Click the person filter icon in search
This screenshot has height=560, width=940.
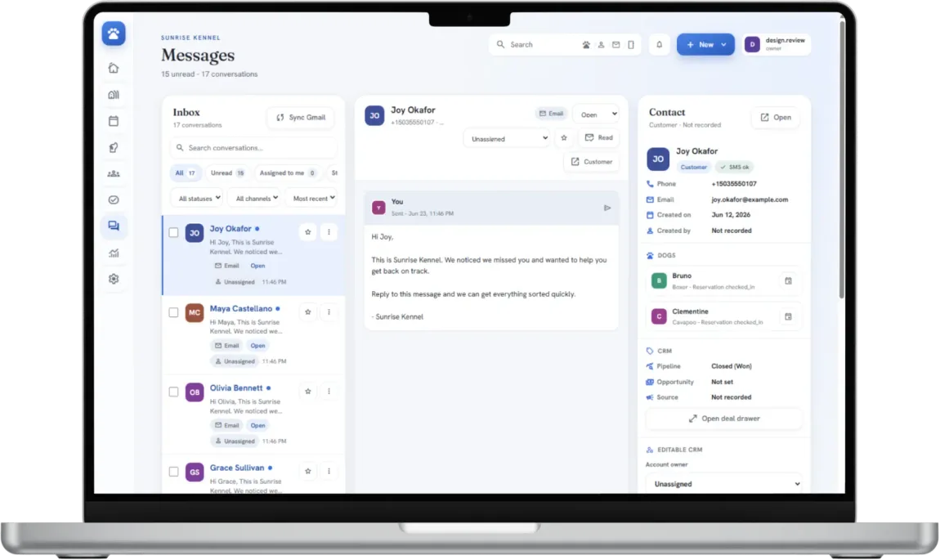(x=601, y=45)
